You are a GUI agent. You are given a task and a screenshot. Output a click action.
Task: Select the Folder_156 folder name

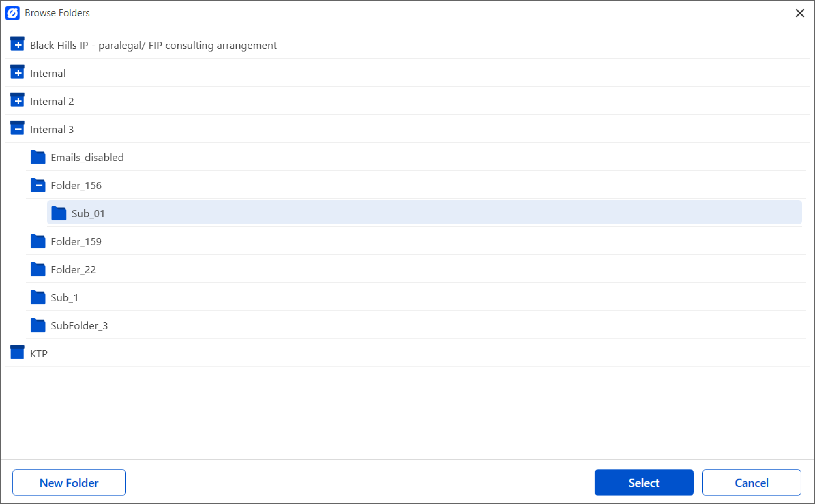[76, 186]
